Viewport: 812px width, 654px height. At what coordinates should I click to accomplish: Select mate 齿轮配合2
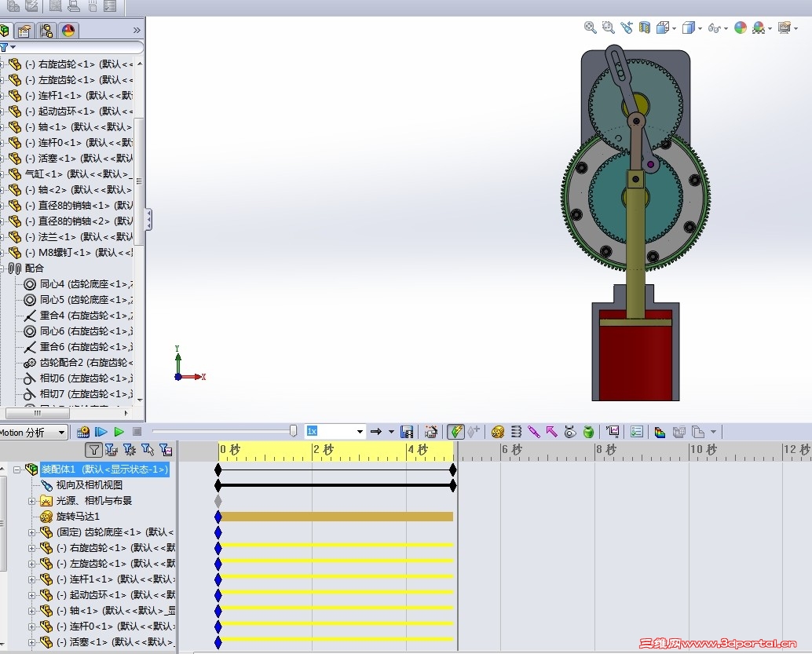(86, 363)
